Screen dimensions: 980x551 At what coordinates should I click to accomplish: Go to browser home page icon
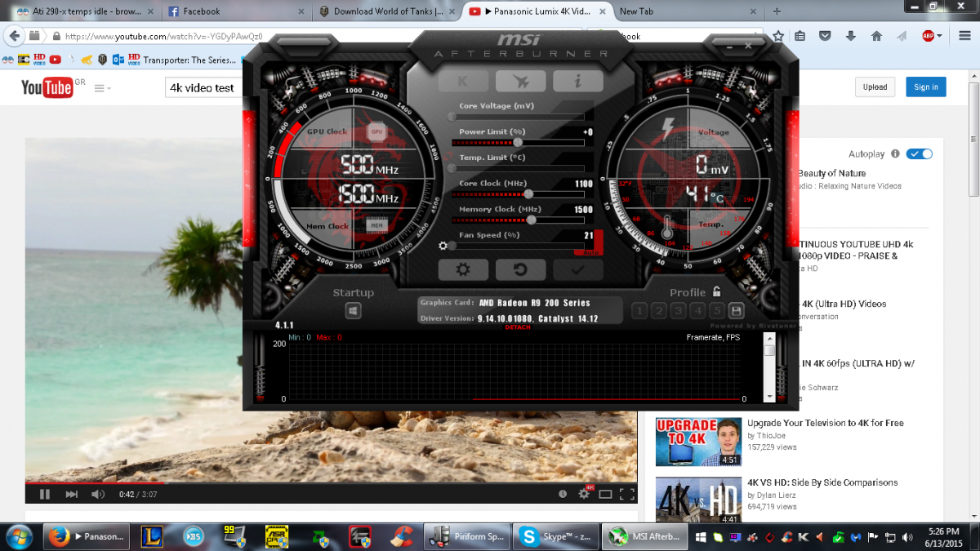876,36
